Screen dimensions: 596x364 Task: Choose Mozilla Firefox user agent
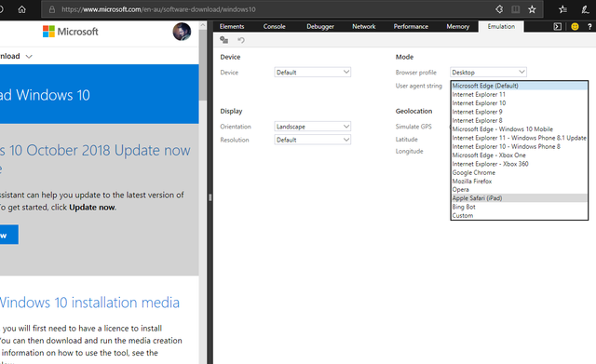point(520,182)
